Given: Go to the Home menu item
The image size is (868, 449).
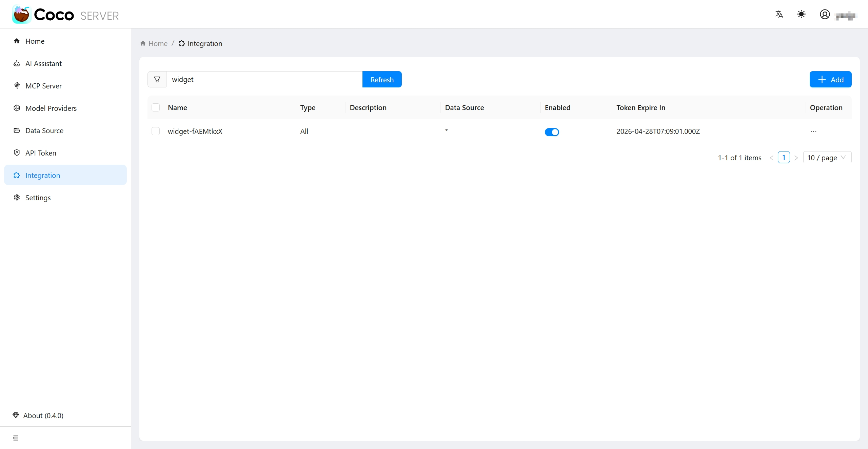Looking at the screenshot, I should tap(65, 41).
